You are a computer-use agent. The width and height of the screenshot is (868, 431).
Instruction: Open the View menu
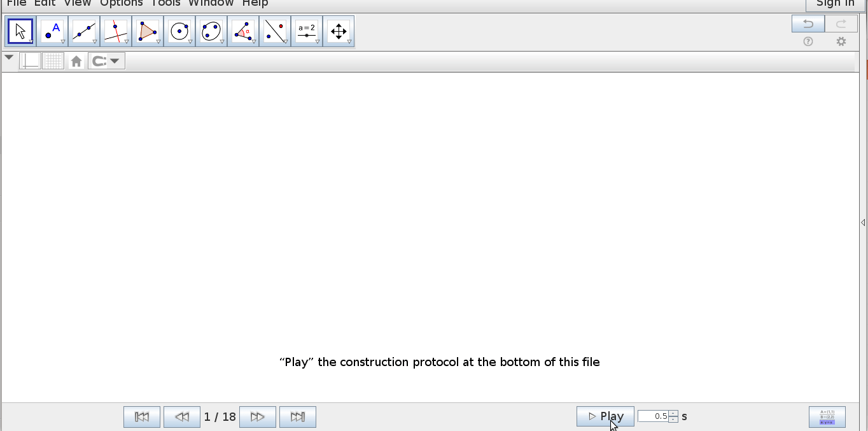(x=78, y=3)
